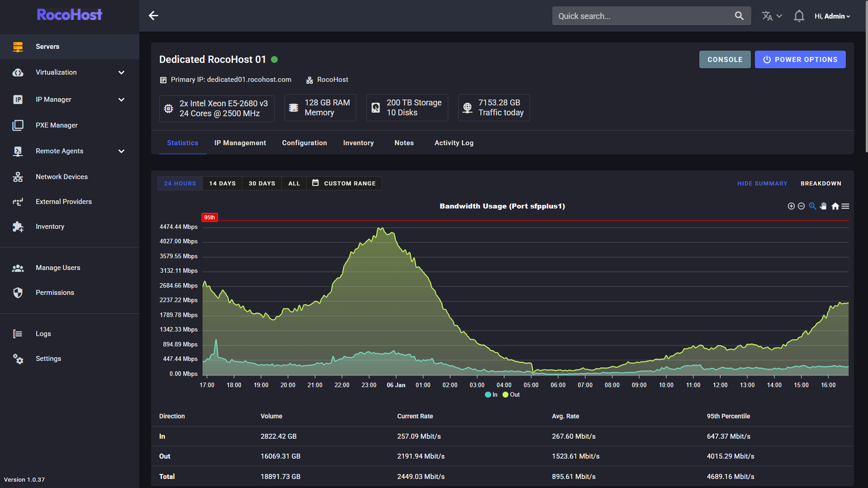Viewport: 868px width, 488px height.
Task: Select the chart panning hand tool
Action: pos(823,206)
